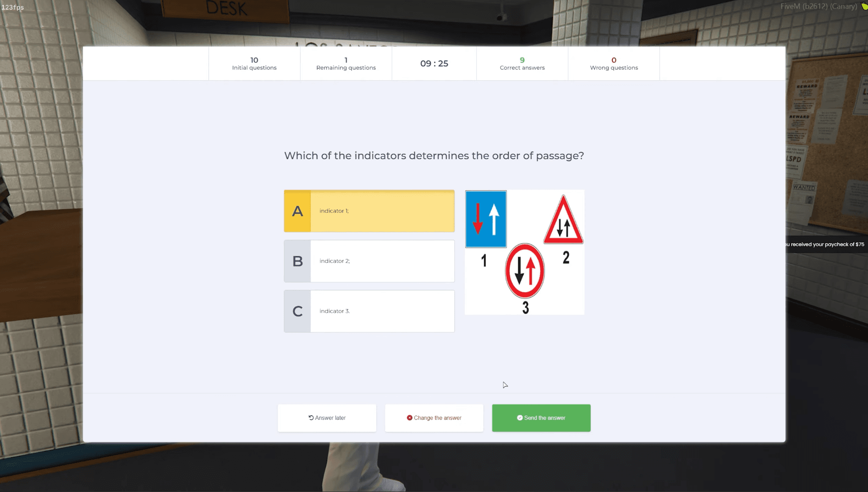This screenshot has height=492, width=868.
Task: Click the round red-bordered sign numbered 3
Action: [x=524, y=271]
